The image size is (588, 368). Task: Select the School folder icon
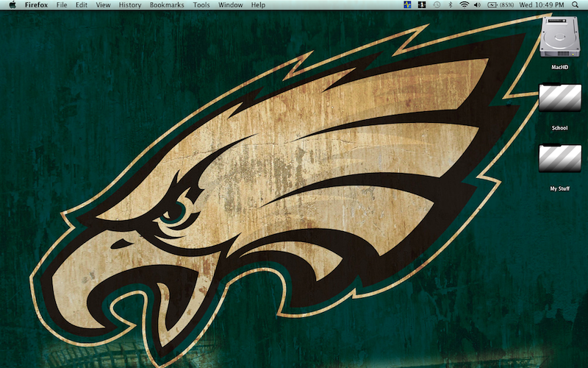(x=560, y=97)
